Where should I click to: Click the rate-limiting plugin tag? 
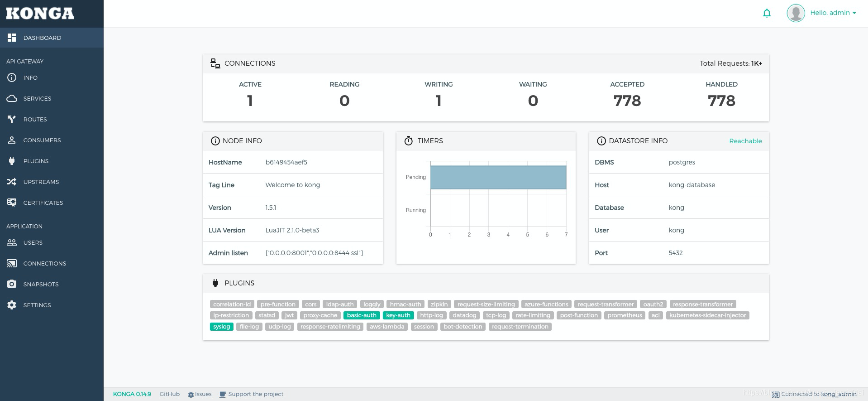[533, 315]
